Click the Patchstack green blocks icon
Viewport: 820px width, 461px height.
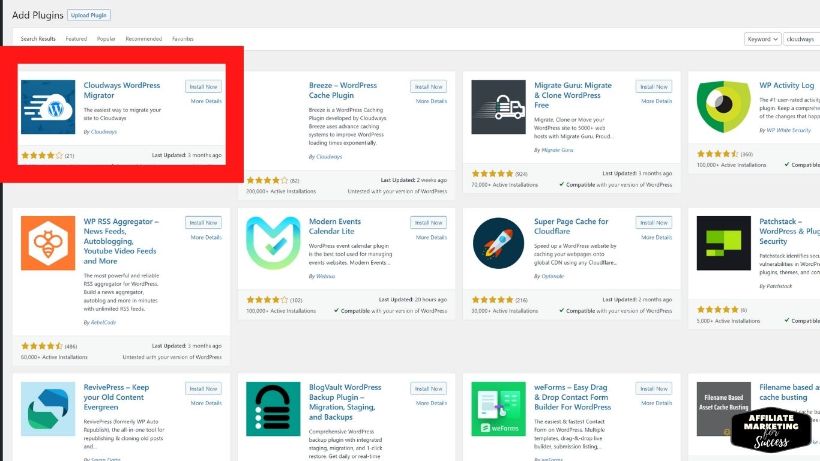pos(723,243)
